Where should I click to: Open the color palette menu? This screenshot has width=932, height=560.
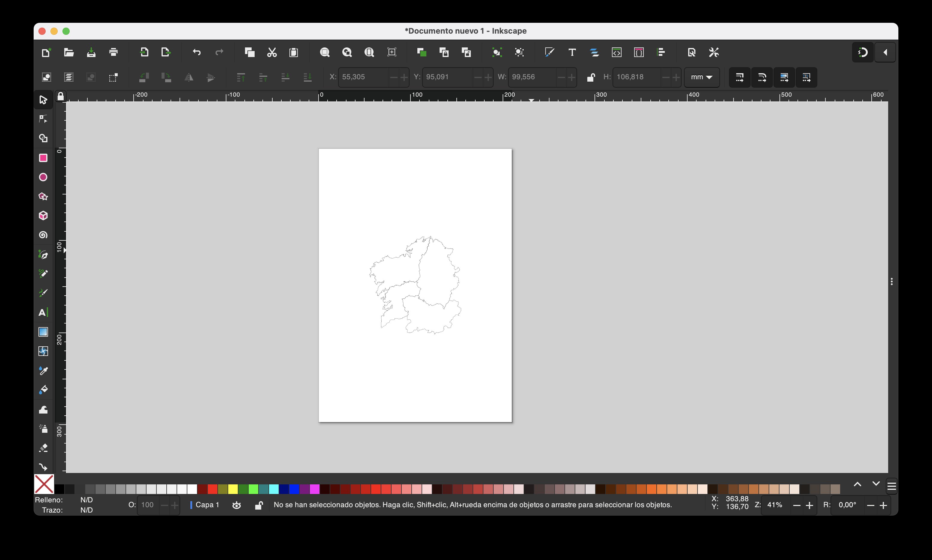891,486
